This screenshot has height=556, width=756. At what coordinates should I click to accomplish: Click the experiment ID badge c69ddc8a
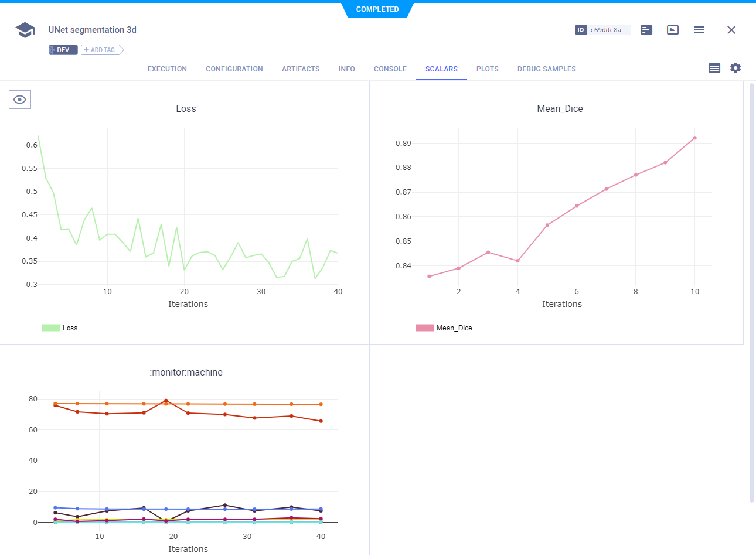602,30
